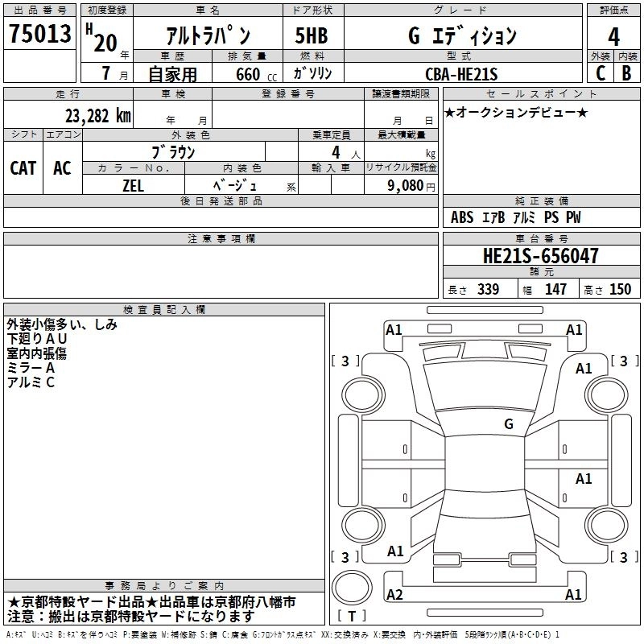
Task: Click spare tire circle above T label
Action: [352, 588]
